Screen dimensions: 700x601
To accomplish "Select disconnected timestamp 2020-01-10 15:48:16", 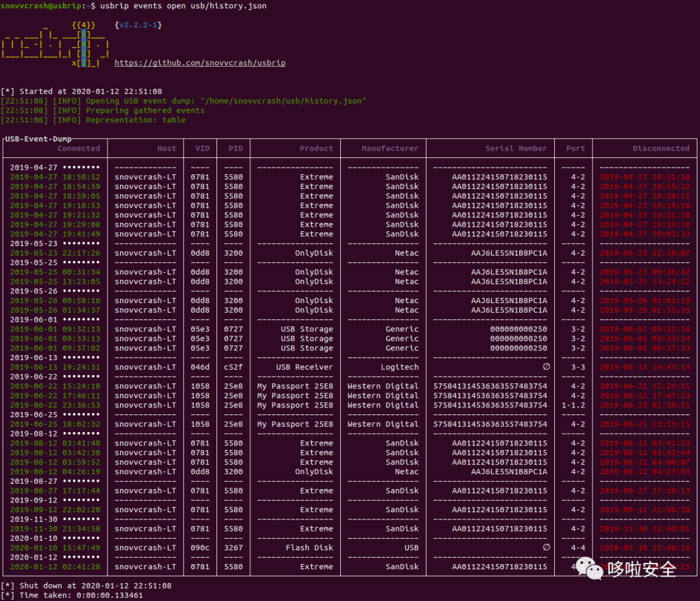I will point(645,548).
